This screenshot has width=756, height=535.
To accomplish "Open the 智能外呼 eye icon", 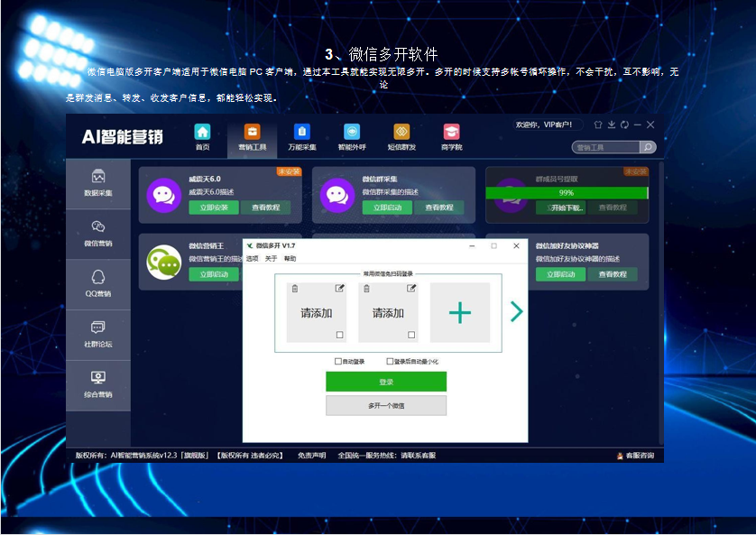I will 352,132.
